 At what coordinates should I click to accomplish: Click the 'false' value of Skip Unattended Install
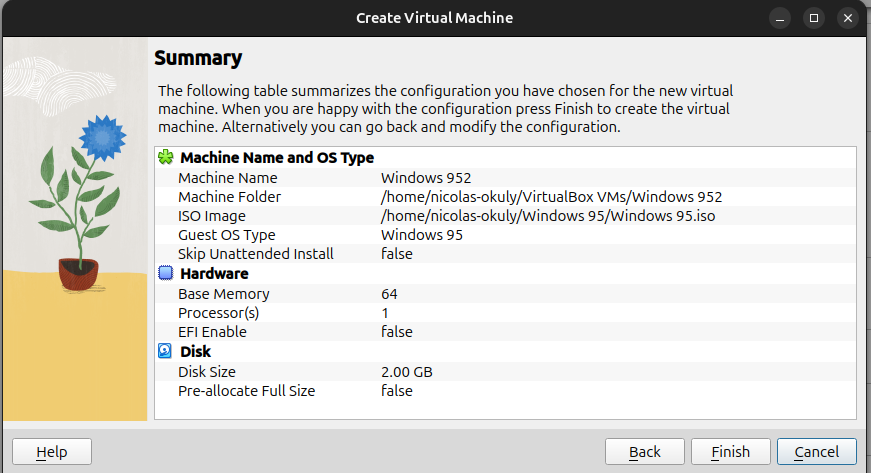coord(397,254)
